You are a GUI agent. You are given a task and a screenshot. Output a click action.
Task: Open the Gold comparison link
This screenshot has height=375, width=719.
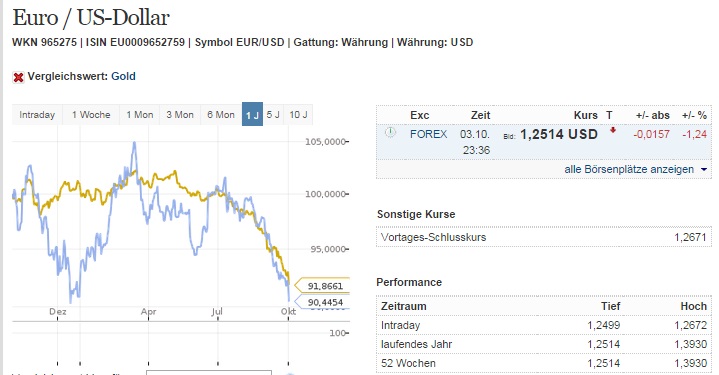pos(123,76)
